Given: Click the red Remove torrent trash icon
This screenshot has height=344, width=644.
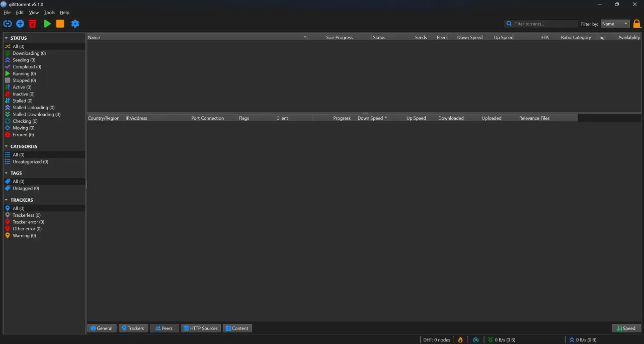Looking at the screenshot, I should click(x=33, y=24).
